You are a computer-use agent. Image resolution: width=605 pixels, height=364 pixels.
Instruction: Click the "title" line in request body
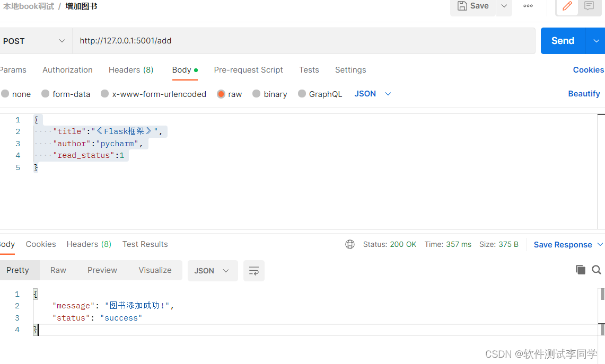click(108, 131)
